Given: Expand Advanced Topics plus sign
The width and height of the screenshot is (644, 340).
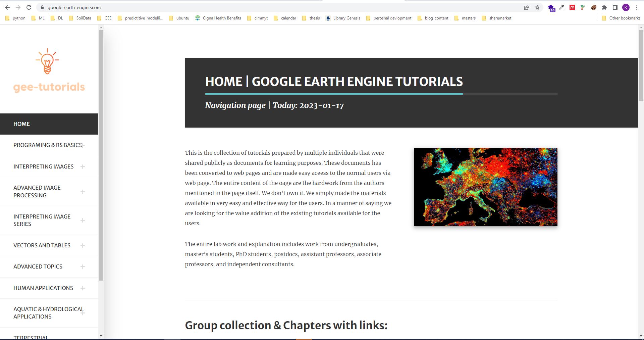Looking at the screenshot, I should point(83,266).
